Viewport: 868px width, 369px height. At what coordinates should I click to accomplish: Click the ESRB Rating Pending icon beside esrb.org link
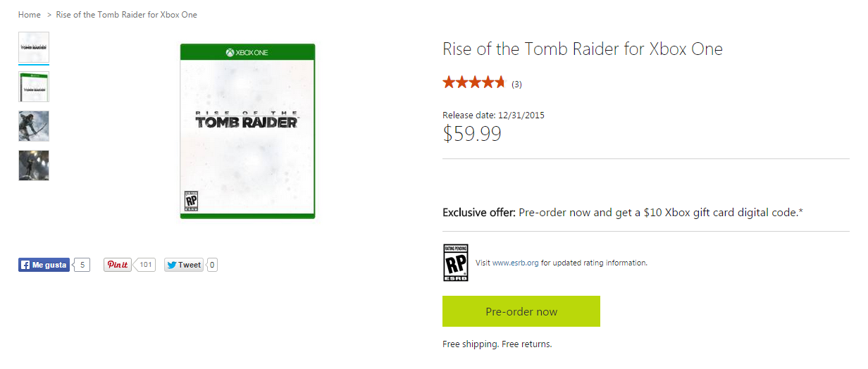pos(455,263)
